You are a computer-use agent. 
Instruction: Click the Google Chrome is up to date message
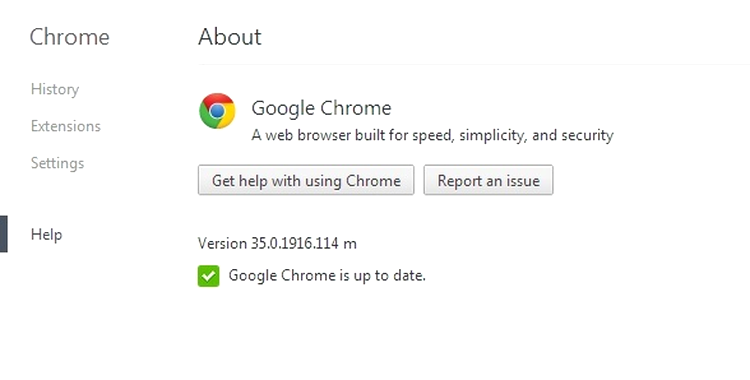point(327,276)
